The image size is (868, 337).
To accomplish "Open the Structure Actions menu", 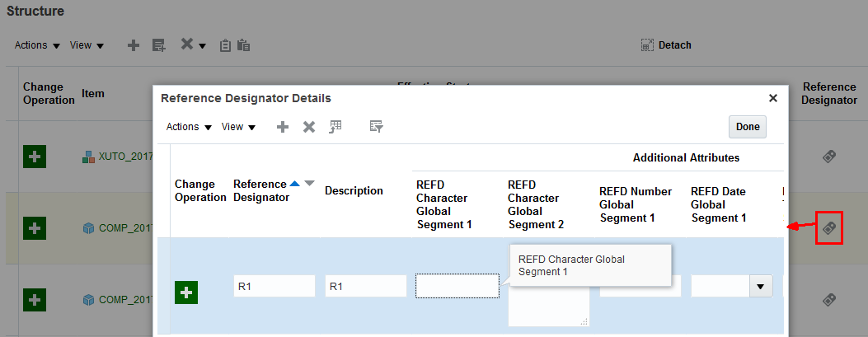I will (x=37, y=45).
